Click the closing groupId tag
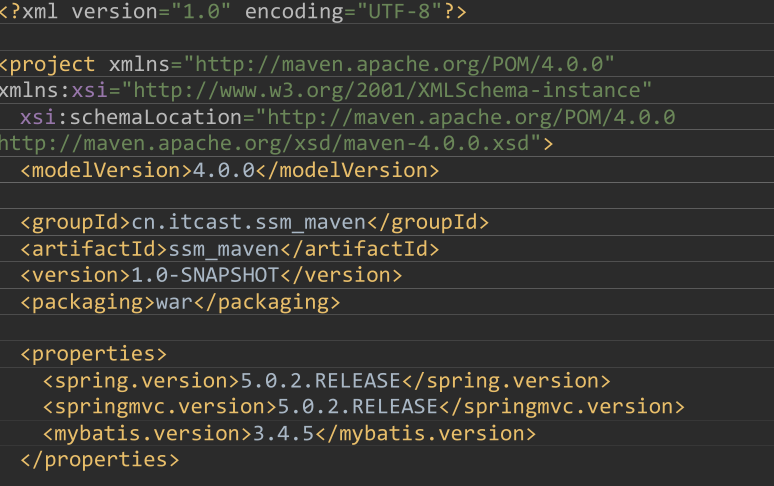This screenshot has width=774, height=486. 428,222
